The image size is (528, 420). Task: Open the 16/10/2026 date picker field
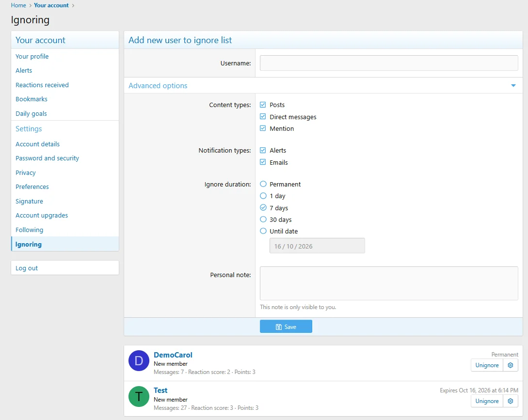317,246
